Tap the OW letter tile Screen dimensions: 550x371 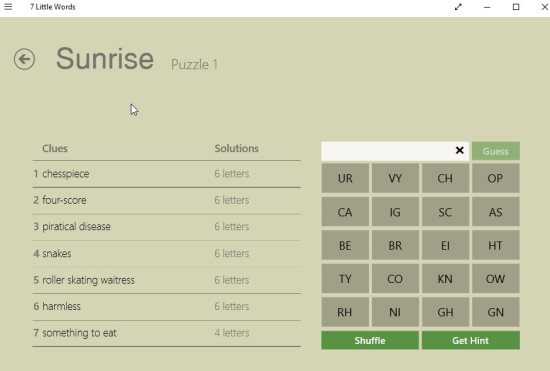point(495,279)
